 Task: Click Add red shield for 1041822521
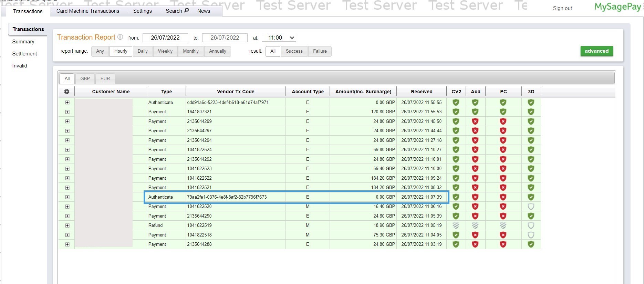pos(475,188)
